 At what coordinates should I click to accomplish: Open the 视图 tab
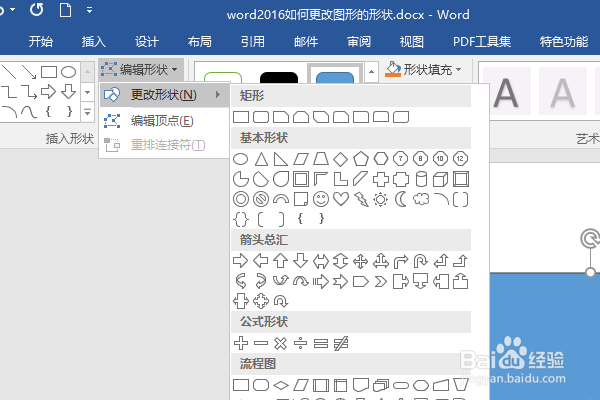point(412,41)
